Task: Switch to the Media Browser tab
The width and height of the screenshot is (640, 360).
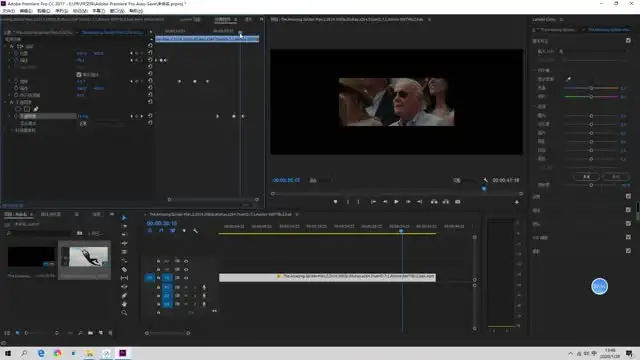Action: 51,214
